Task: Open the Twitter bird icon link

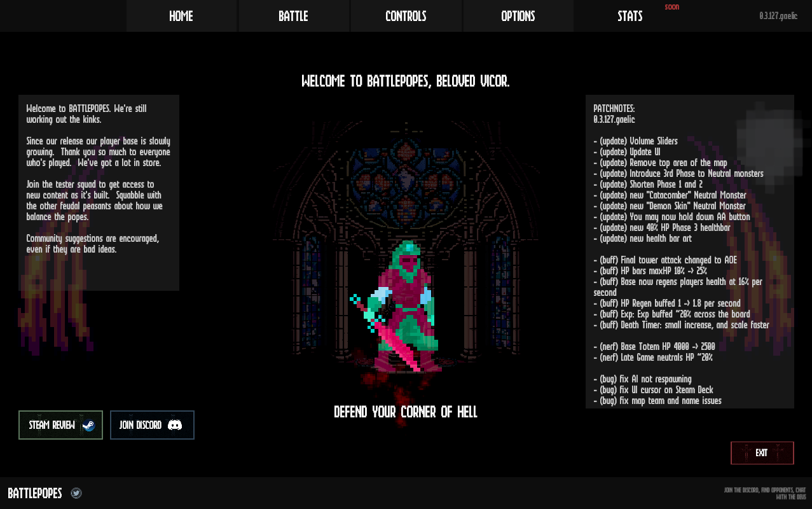Action: pyautogui.click(x=76, y=493)
